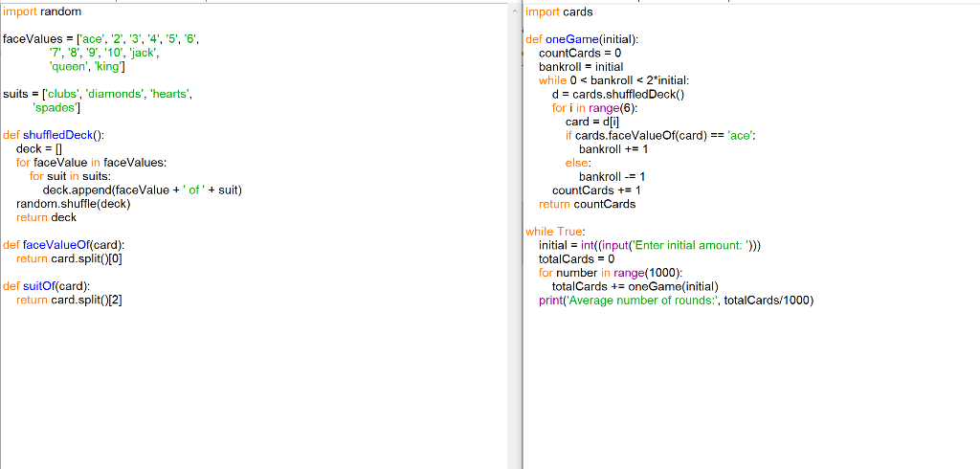980x469 pixels.
Task: Click the line containing 'jack'
Action: coord(104,54)
